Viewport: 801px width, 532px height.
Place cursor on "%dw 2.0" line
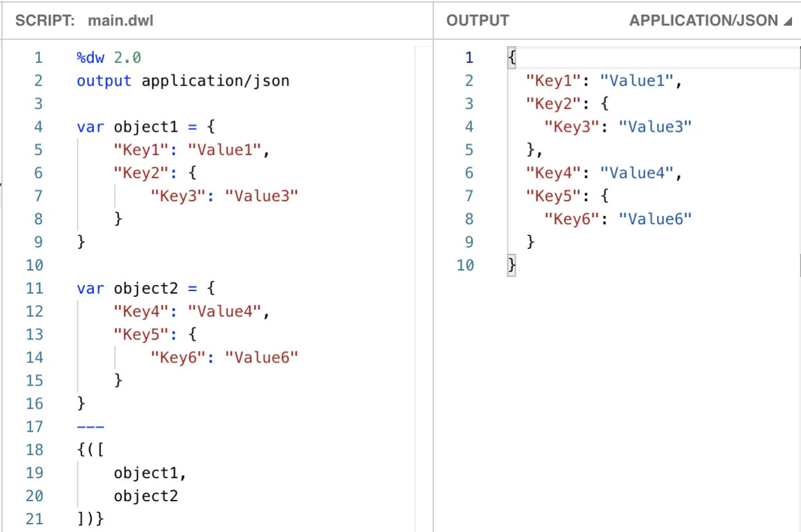tap(109, 58)
